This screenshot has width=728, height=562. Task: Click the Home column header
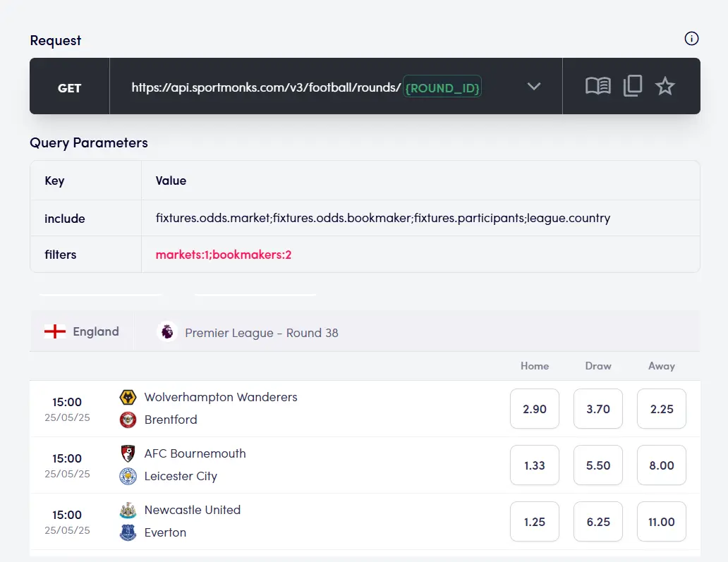[535, 366]
